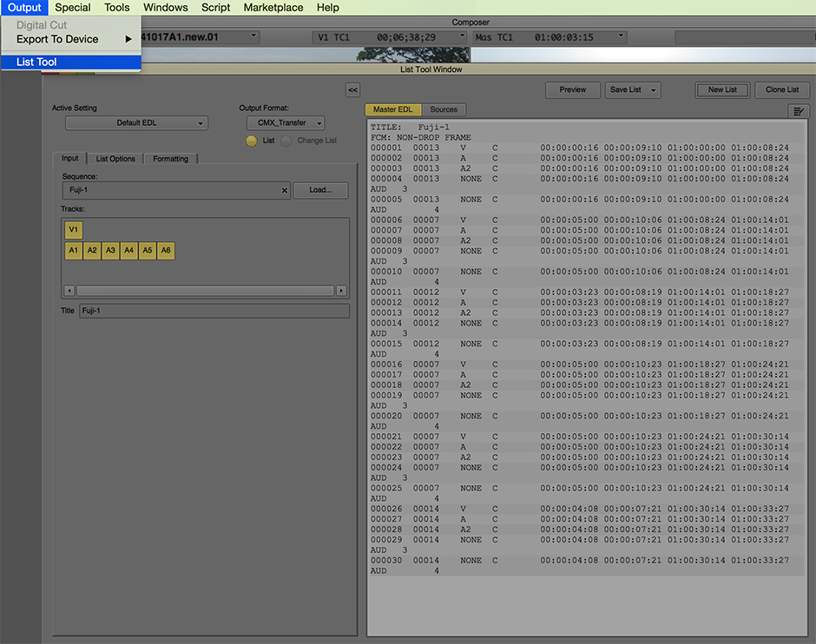Open the clip name dropdown in Composer
Viewport: 816px width, 644px height.
(253, 36)
